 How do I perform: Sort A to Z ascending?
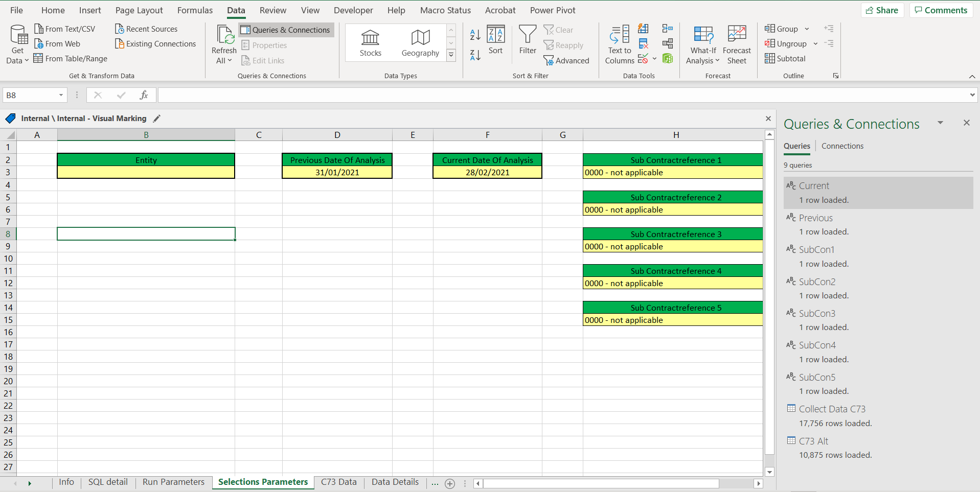coord(475,35)
